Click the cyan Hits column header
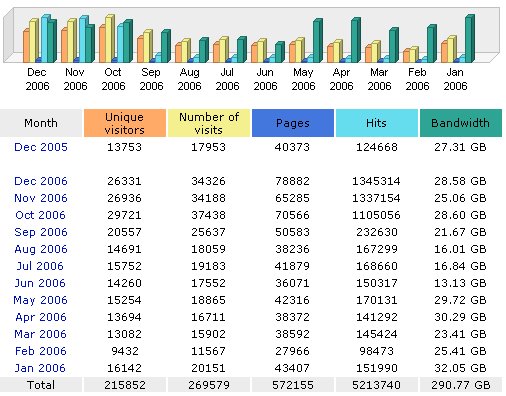 pos(377,123)
